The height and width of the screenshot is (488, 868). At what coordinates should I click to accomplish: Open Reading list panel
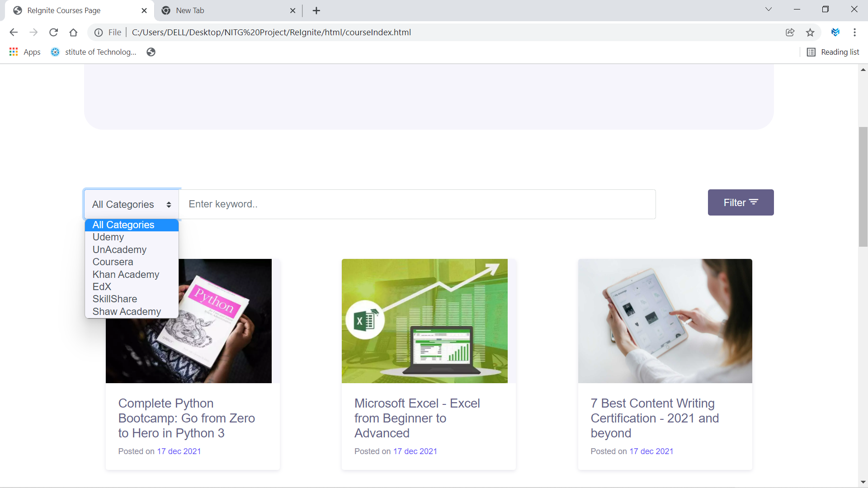833,52
